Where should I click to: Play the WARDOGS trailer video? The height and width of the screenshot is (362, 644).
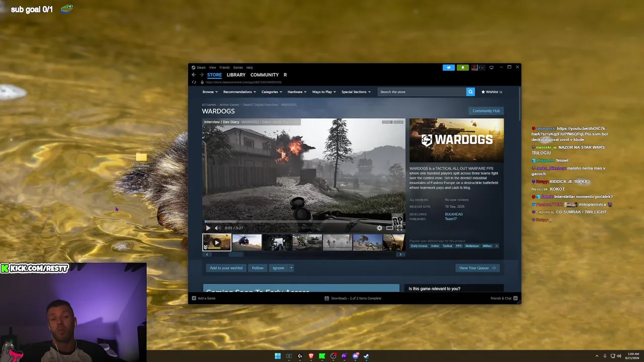[208, 228]
